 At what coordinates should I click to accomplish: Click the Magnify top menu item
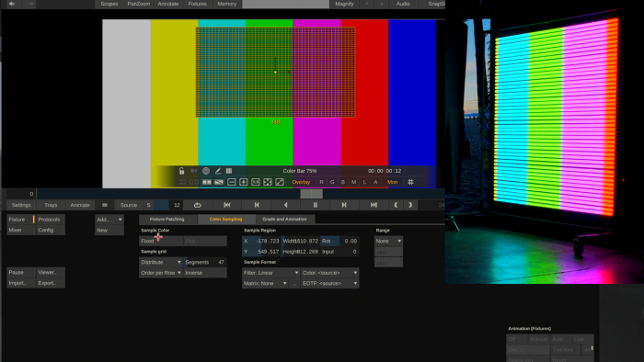(x=344, y=4)
